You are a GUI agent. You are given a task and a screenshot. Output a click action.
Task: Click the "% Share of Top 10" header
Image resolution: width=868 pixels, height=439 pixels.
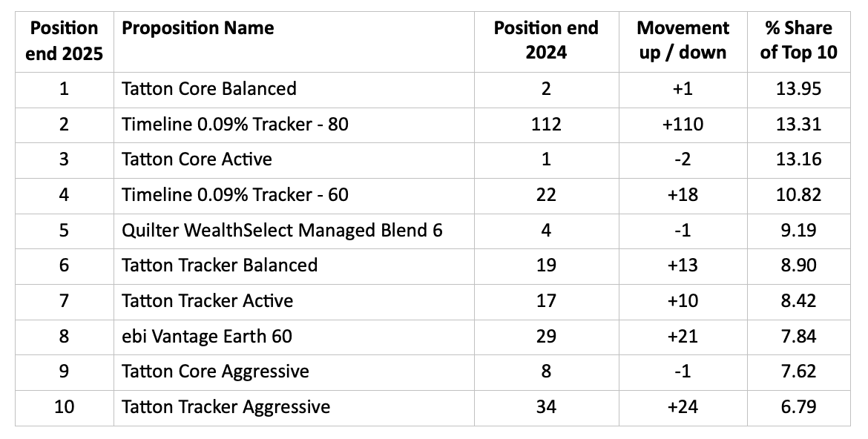[799, 41]
